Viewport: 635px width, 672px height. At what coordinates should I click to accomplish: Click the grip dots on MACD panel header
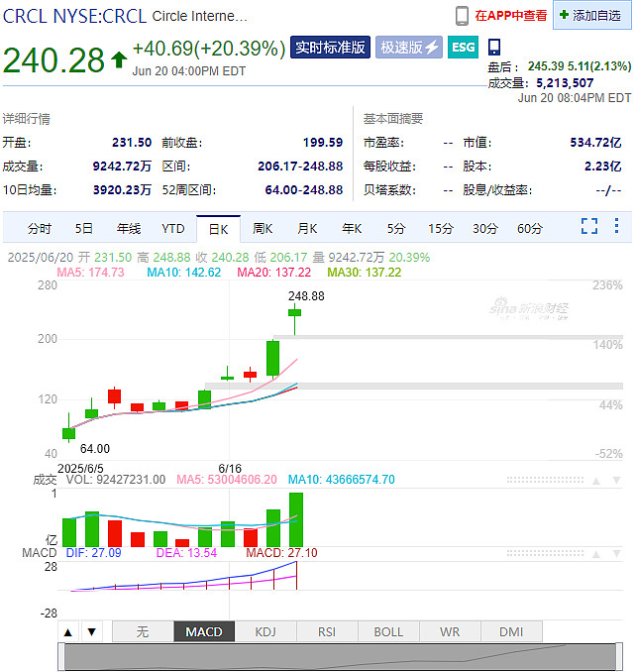545,554
